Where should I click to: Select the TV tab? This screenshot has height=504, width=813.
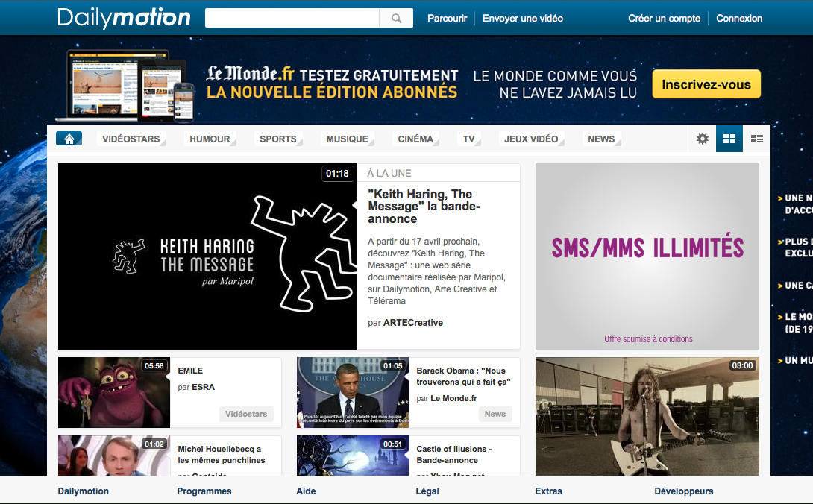468,139
